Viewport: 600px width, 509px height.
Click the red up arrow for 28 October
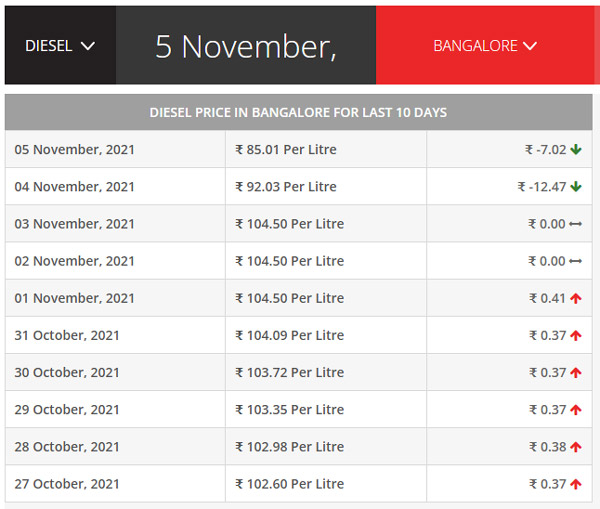(576, 447)
